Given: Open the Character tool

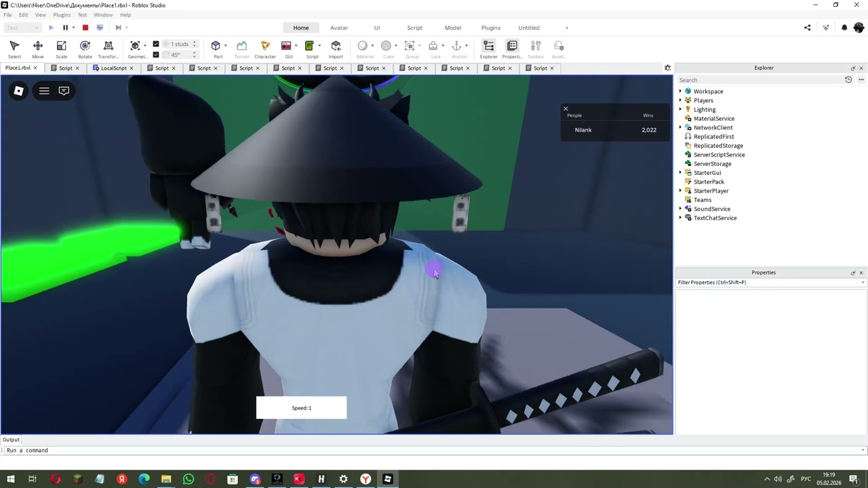Looking at the screenshot, I should (265, 49).
